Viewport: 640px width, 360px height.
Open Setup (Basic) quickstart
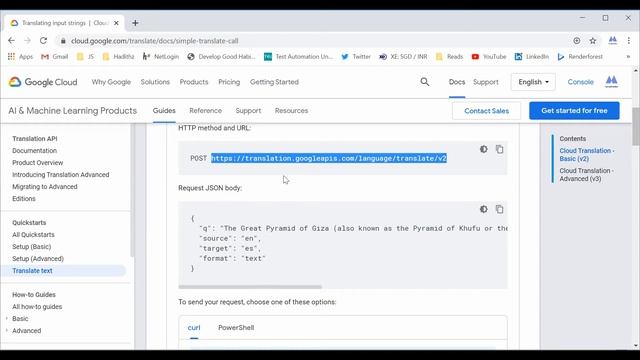tap(31, 247)
